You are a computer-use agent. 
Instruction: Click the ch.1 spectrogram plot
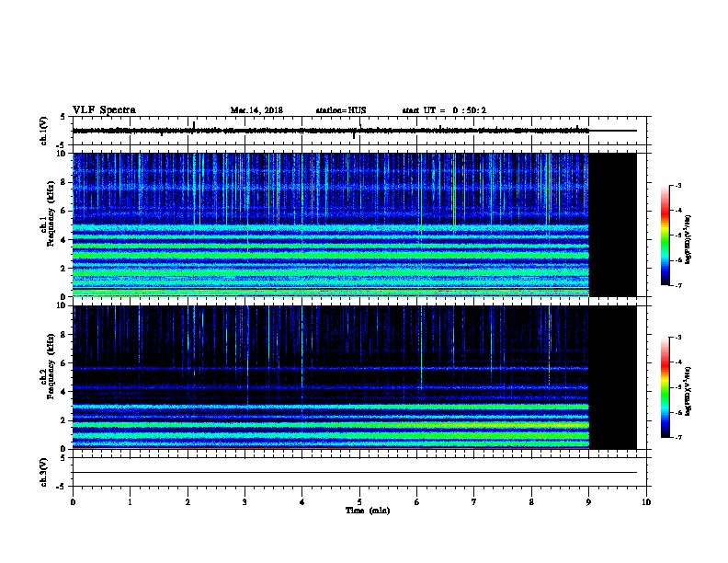[354, 224]
